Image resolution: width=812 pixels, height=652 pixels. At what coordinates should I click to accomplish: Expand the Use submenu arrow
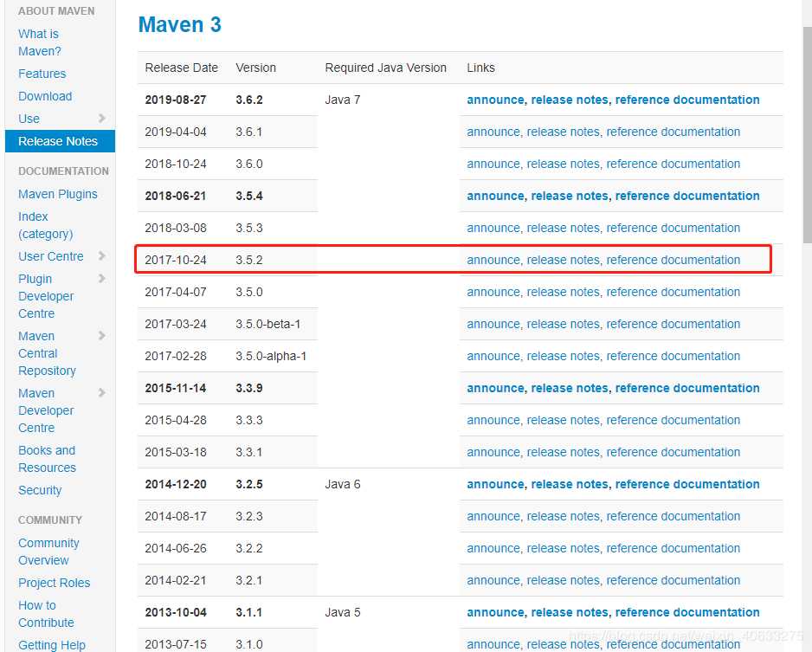[x=102, y=119]
